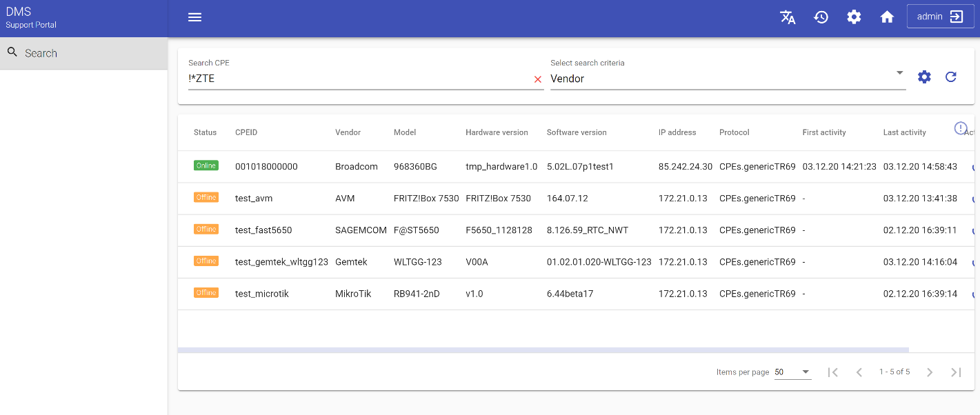Screen dimensions: 980x415
Task: Refresh the CPE results list
Action: pyautogui.click(x=951, y=77)
